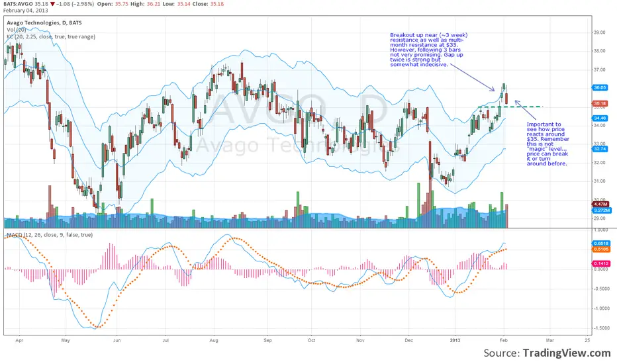
Task: Click the blue 34.40 price label
Action: point(600,118)
